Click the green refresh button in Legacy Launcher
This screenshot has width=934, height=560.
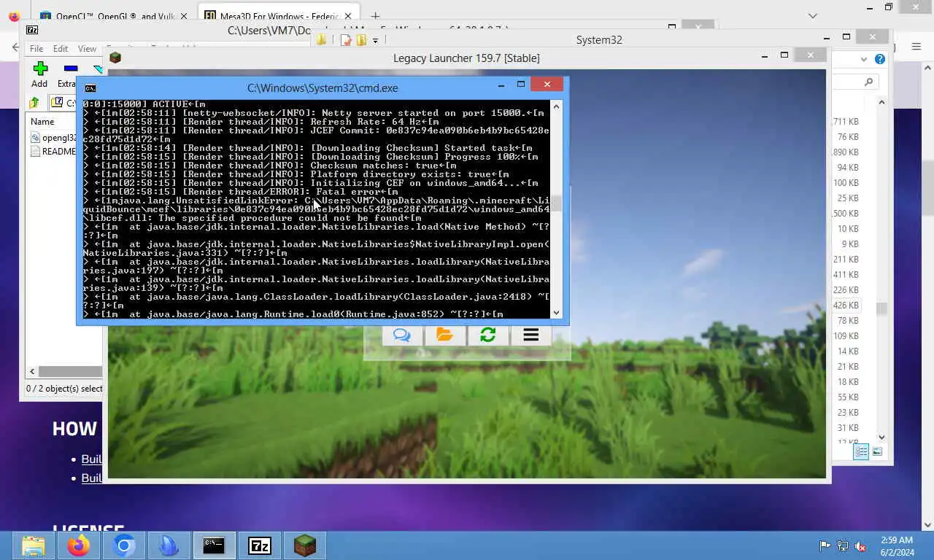487,335
